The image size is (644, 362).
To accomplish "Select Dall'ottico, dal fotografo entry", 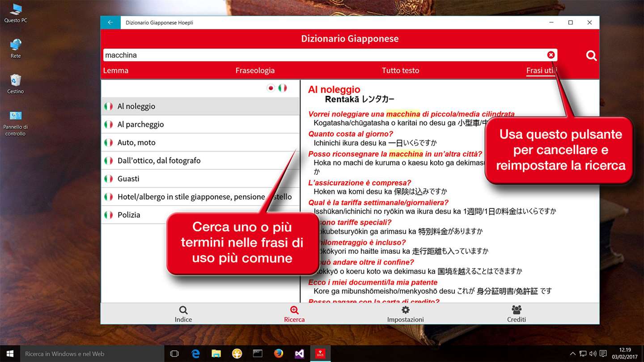I will [x=200, y=160].
